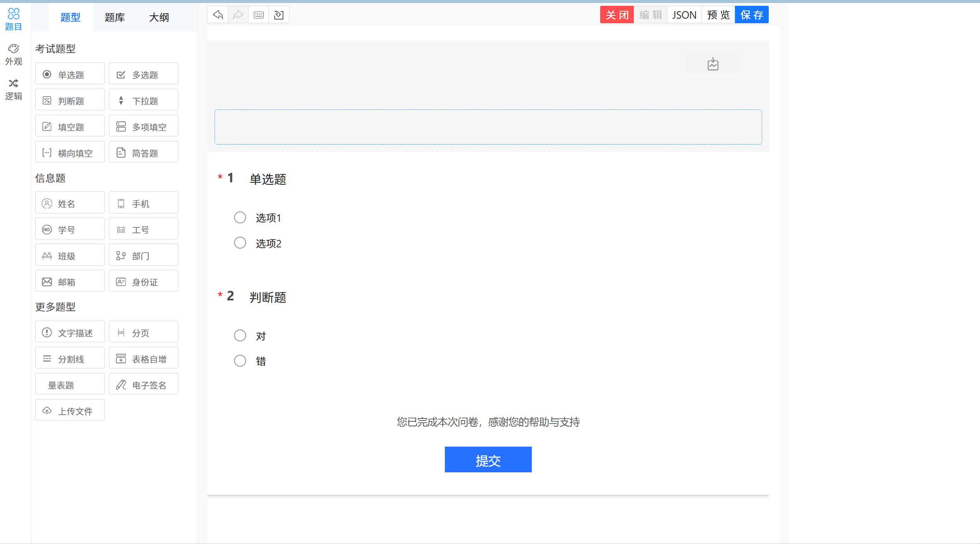Screen dimensions: 980x544
Task: Add a 表格自增 expanding table question
Action: [x=143, y=359]
